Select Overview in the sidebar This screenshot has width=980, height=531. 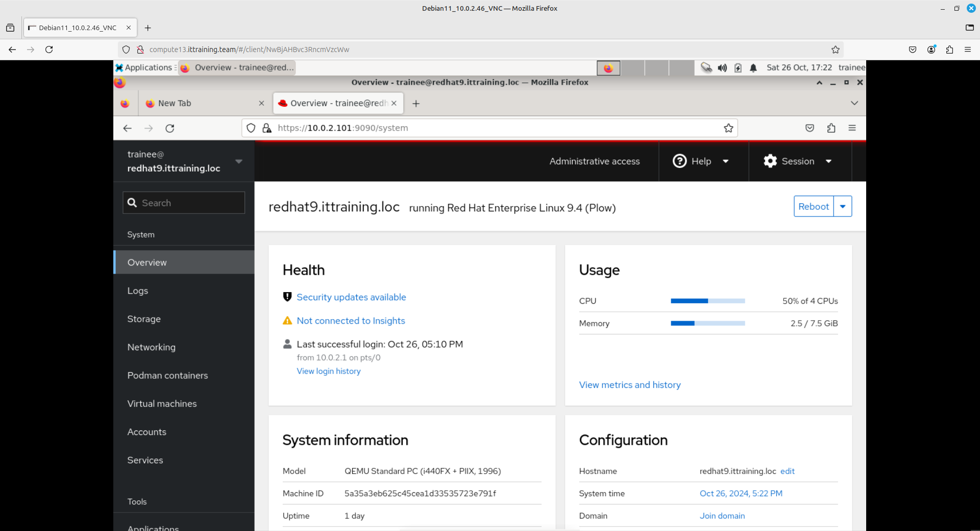[x=184, y=262]
